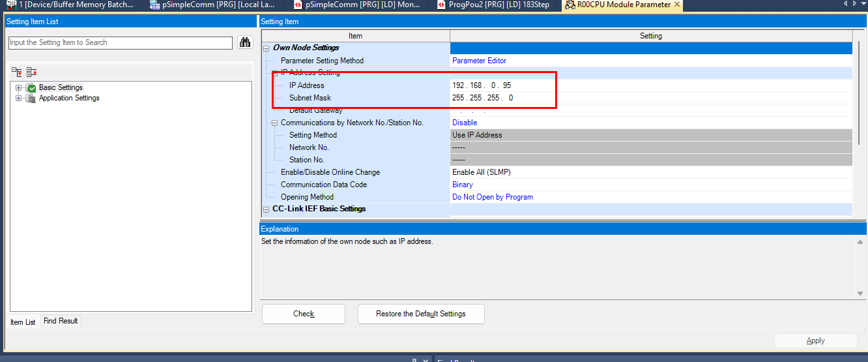Click the binoculars search icon
The image size is (868, 362).
point(245,42)
